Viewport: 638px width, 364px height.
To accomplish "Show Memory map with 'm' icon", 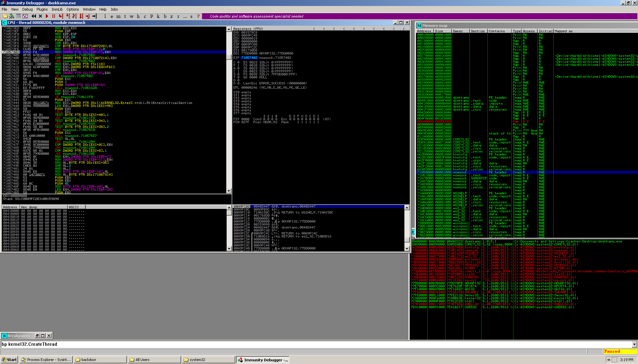I will tap(118, 16).
